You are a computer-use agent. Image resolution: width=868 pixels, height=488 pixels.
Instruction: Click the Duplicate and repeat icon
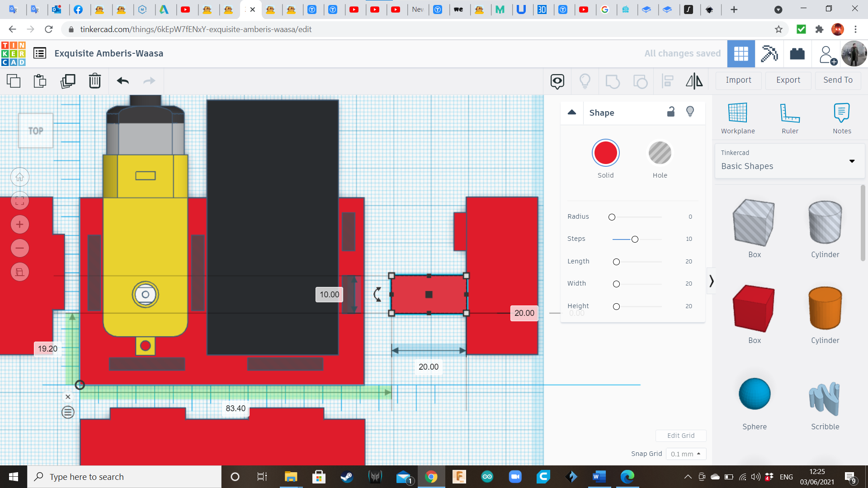(68, 81)
